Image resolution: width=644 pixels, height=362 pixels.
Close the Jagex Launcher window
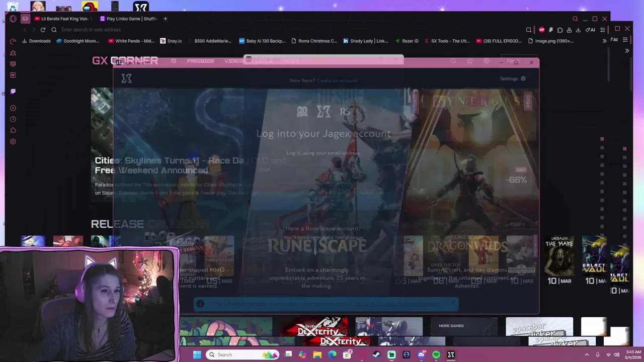531,62
